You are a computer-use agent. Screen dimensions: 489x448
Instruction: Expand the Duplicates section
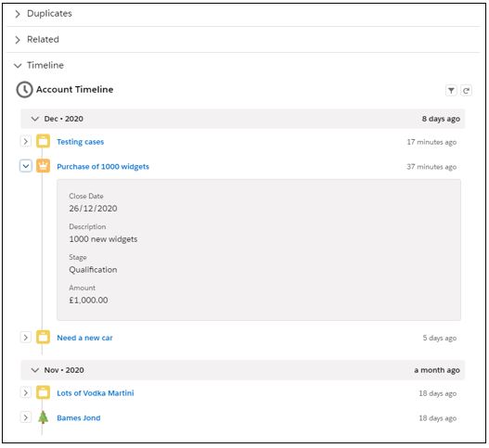click(18, 14)
